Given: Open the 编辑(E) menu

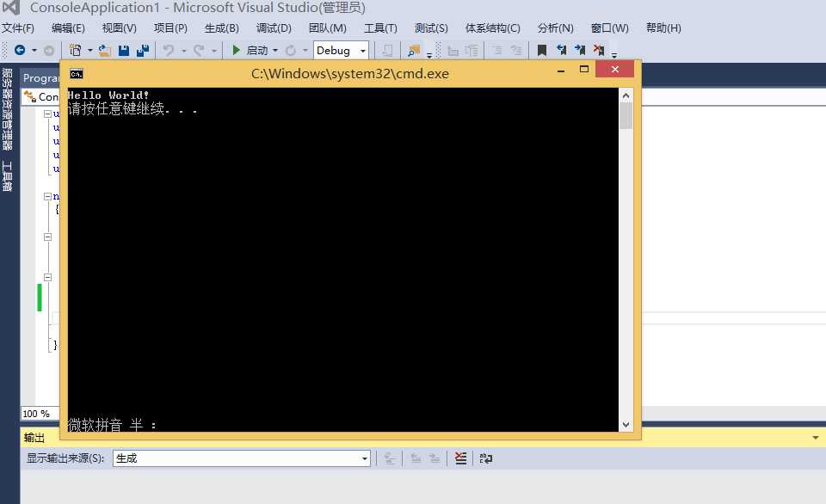Looking at the screenshot, I should [68, 28].
